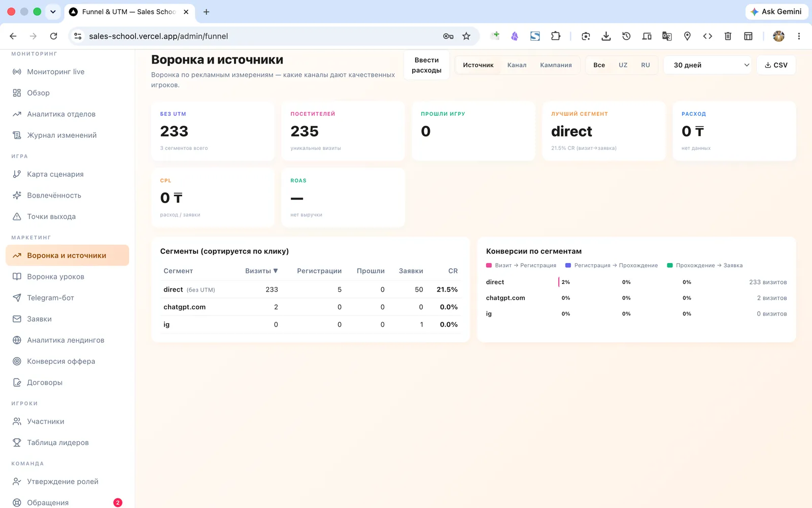Export data with CSV button
This screenshot has height=508, width=812.
click(776, 65)
